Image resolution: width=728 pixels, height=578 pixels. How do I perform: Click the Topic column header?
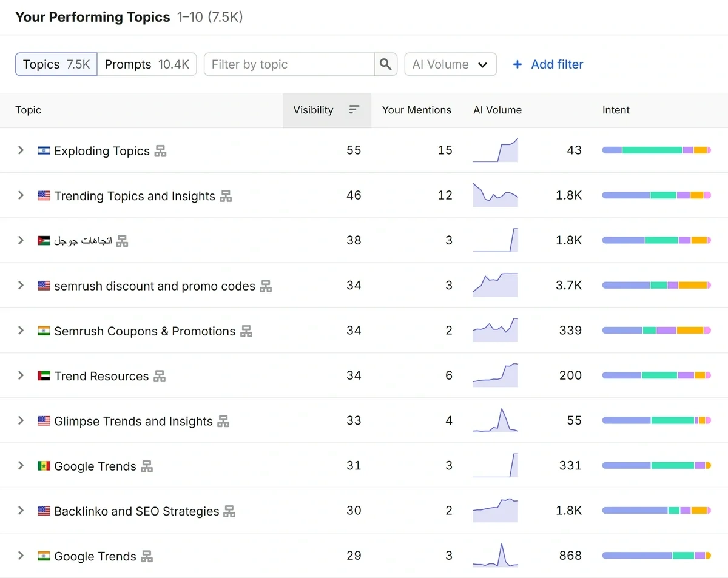point(29,110)
